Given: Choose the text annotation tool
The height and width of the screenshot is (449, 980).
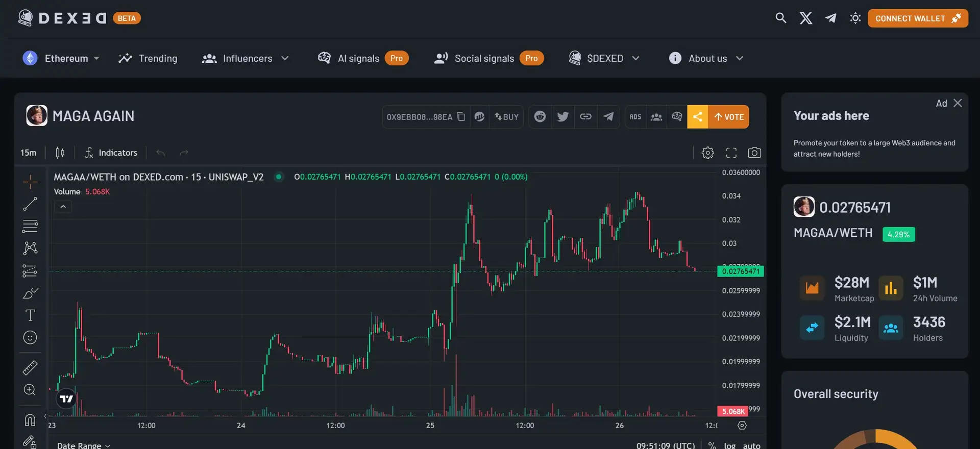Looking at the screenshot, I should (30, 315).
